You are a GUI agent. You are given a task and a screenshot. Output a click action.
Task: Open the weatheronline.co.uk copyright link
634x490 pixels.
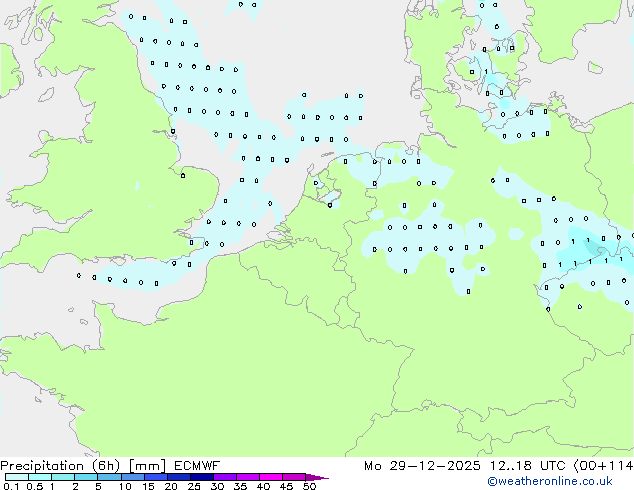coord(549,481)
